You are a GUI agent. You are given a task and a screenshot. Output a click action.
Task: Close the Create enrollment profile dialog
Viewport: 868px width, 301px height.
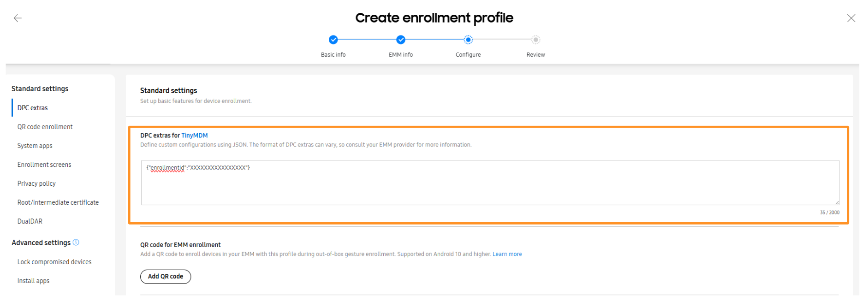tap(851, 18)
